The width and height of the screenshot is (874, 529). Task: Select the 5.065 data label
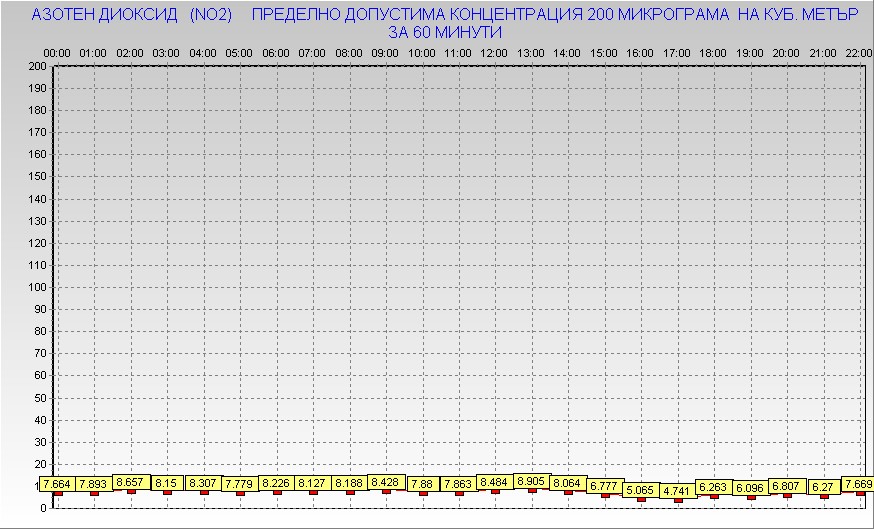pos(640,490)
